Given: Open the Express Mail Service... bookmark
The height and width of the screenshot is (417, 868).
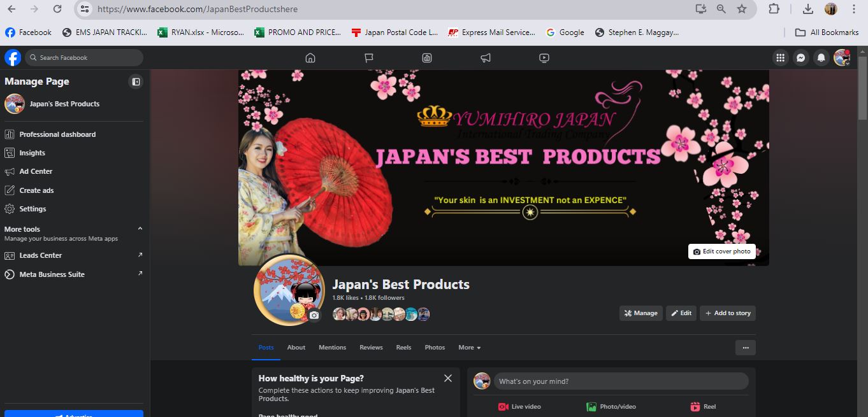Looking at the screenshot, I should pos(491,32).
